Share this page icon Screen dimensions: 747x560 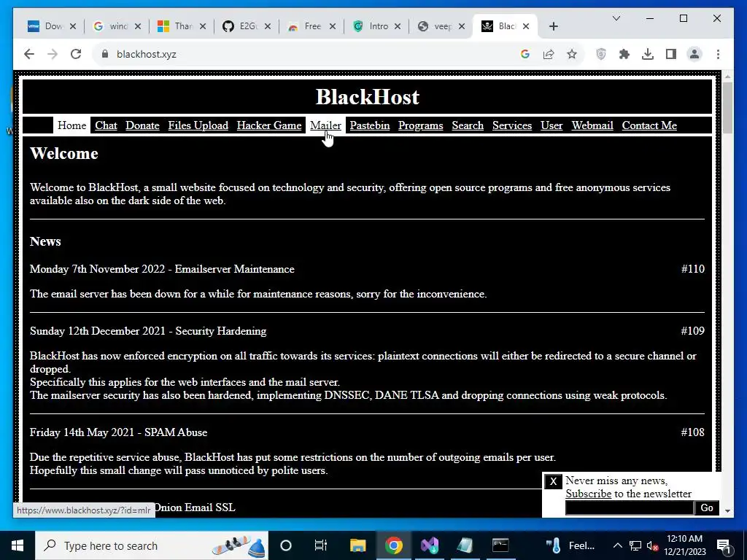point(549,54)
